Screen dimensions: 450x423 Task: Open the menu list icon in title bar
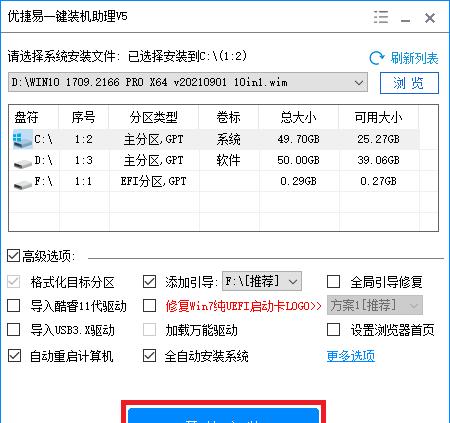381,17
